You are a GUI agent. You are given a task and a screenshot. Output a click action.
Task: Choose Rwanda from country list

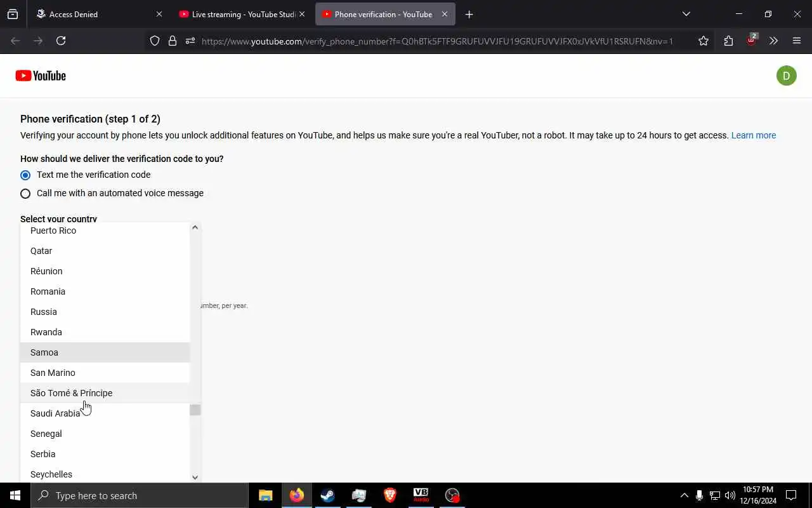[105, 332]
